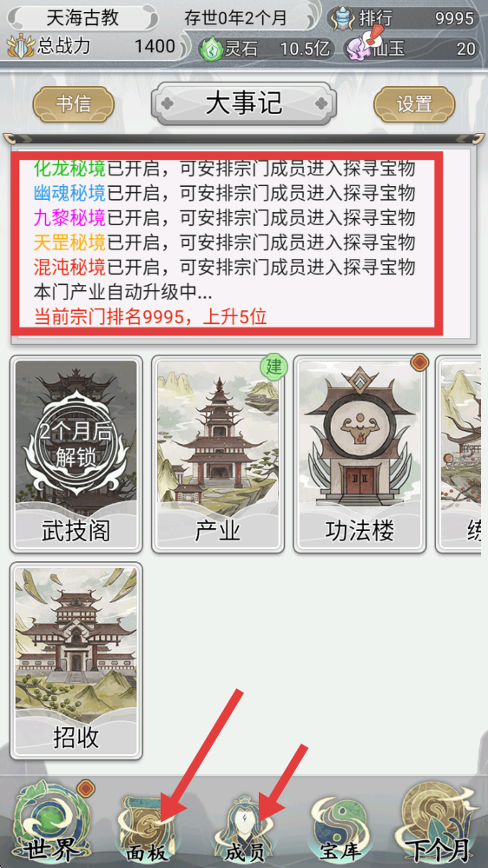Select the 大事记 chronicle title tab

coord(244,103)
